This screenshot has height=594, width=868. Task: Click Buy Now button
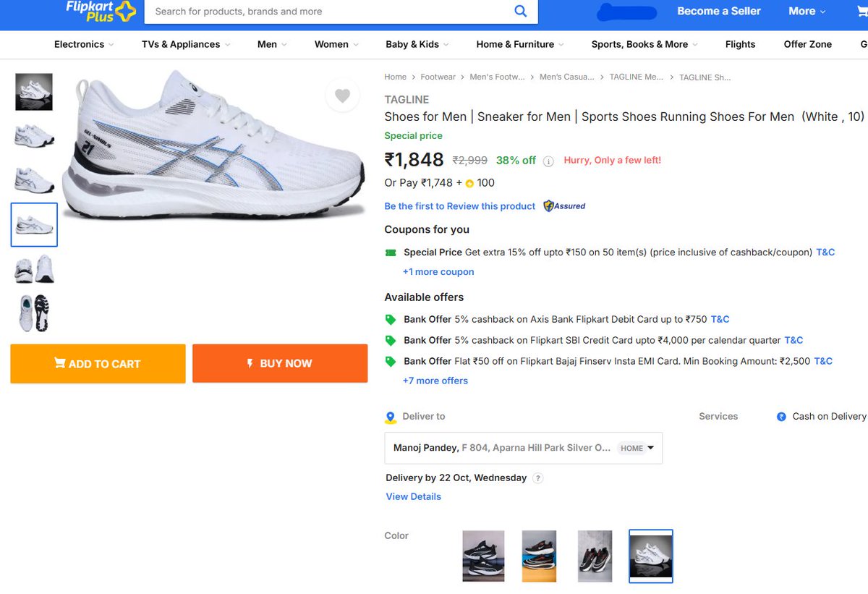tap(280, 363)
